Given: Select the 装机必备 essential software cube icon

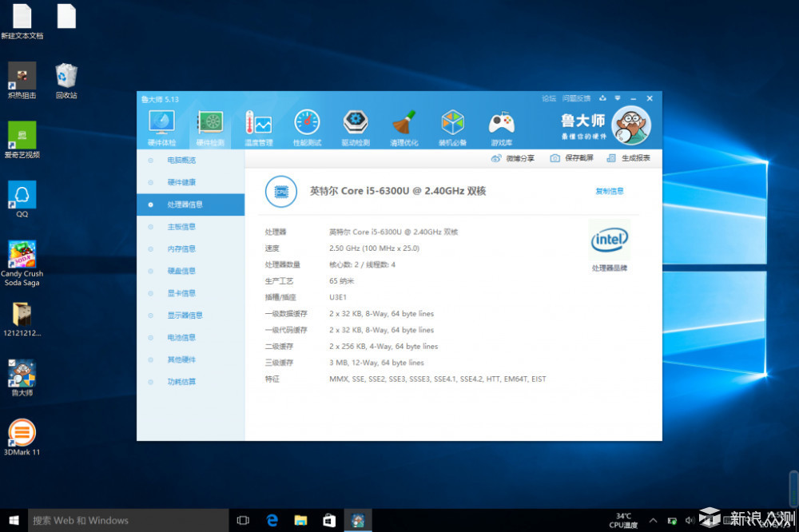Looking at the screenshot, I should (452, 124).
